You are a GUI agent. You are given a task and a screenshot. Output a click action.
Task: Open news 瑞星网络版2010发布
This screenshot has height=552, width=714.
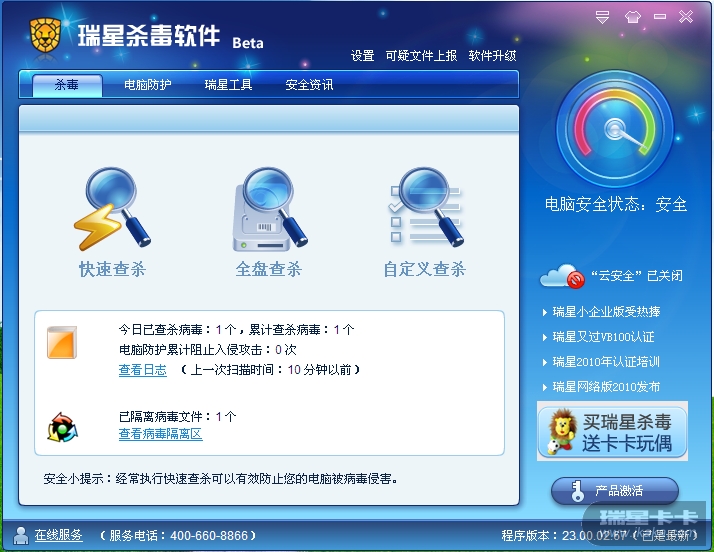pos(606,387)
